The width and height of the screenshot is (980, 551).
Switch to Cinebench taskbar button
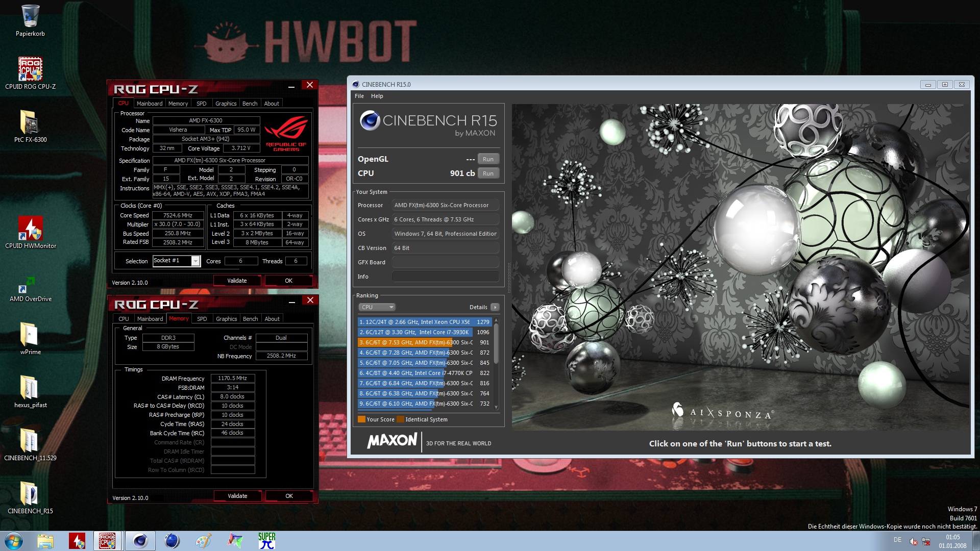(140, 541)
